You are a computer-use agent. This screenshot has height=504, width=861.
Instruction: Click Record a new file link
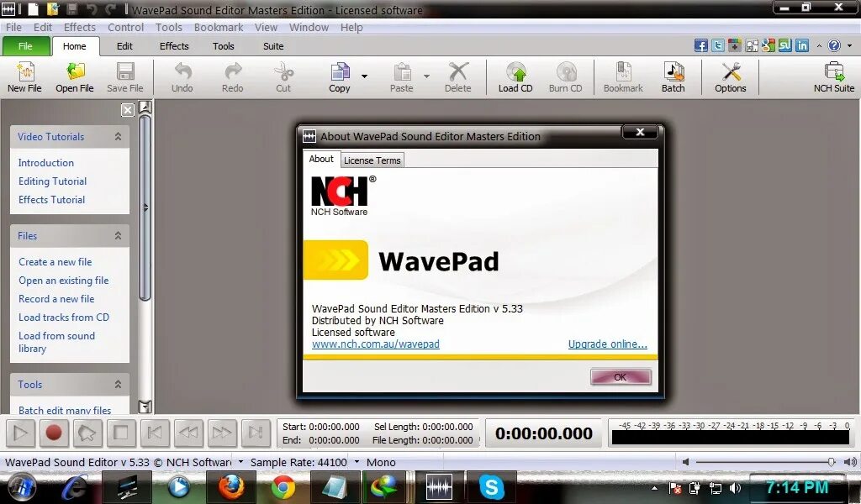[x=56, y=299]
